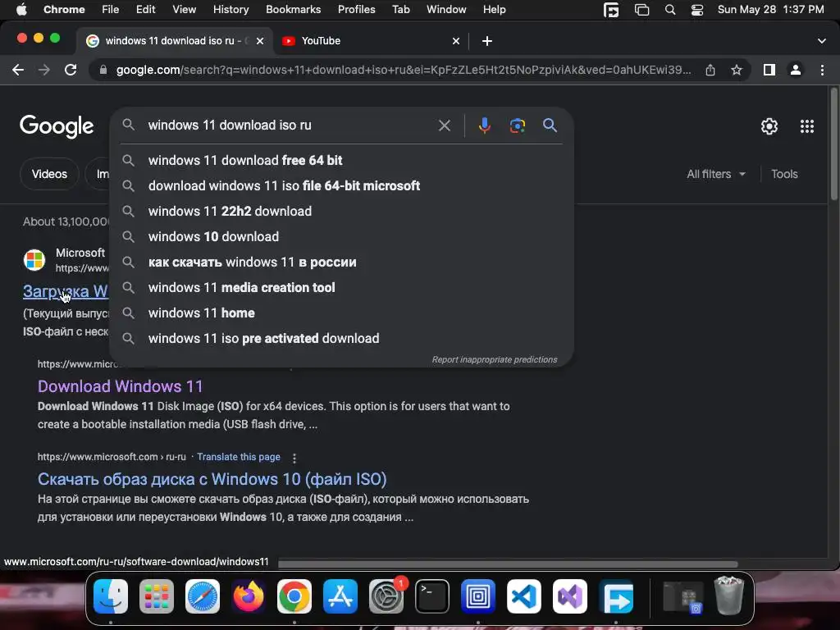840x630 pixels.
Task: Click Translate this page link
Action: point(239,457)
